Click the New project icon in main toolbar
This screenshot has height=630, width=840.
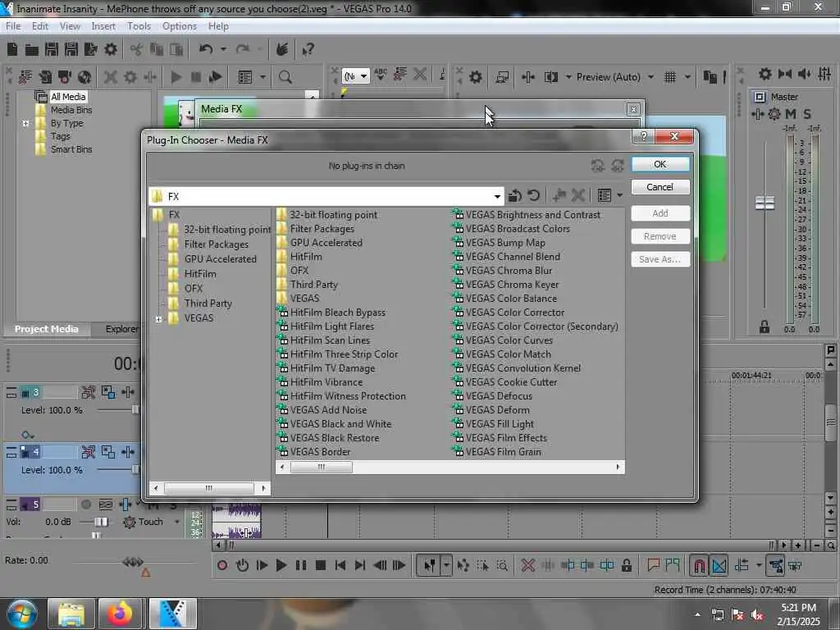click(12, 50)
